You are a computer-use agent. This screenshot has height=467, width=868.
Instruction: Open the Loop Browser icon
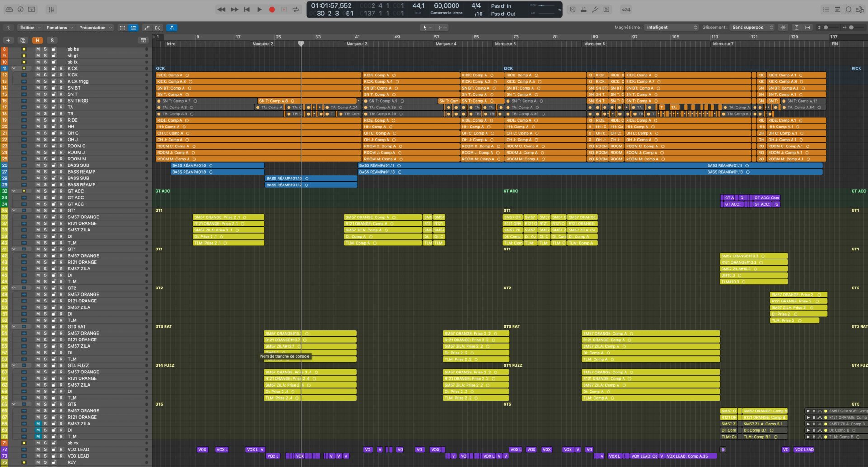coord(849,9)
